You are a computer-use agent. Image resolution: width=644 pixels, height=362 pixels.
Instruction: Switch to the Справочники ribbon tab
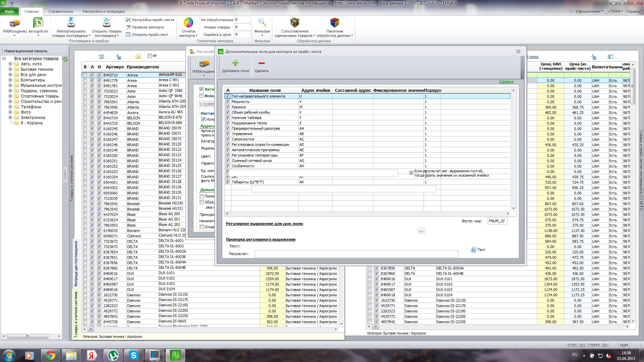[x=61, y=11]
